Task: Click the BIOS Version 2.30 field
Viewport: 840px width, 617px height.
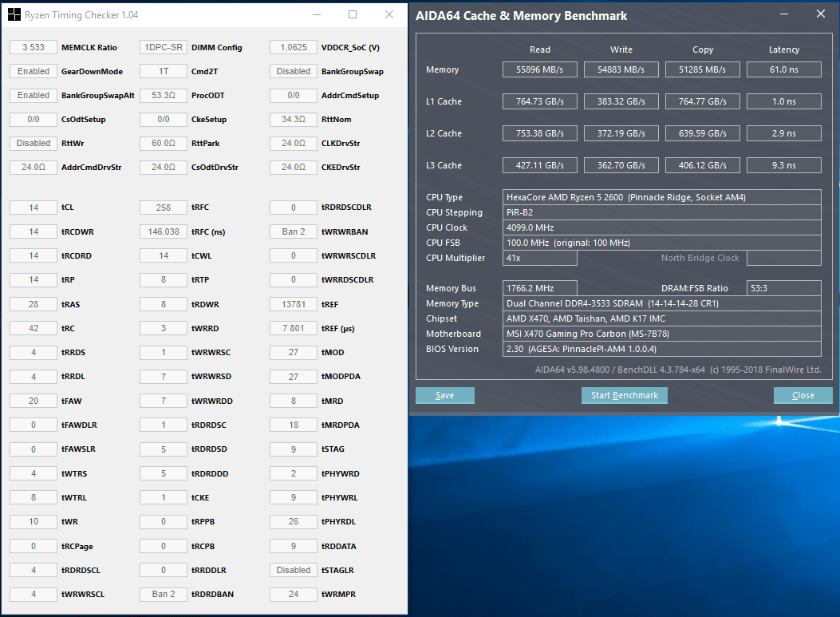Action: 661,349
